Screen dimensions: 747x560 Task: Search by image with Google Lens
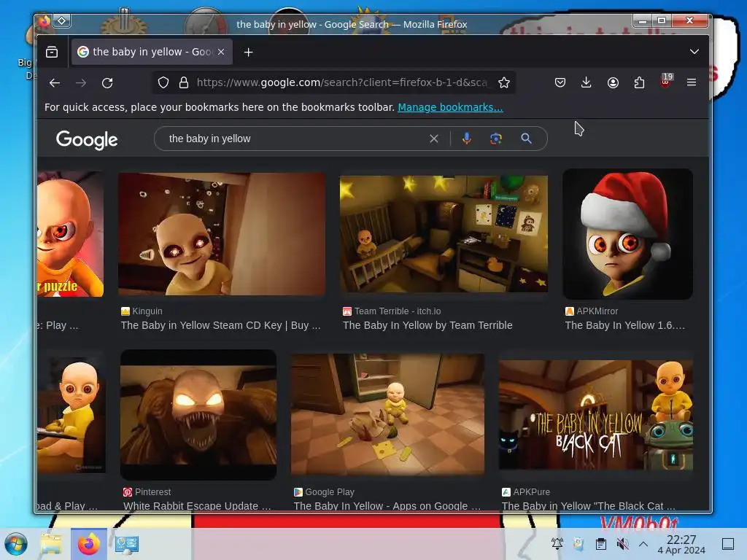tap(496, 139)
